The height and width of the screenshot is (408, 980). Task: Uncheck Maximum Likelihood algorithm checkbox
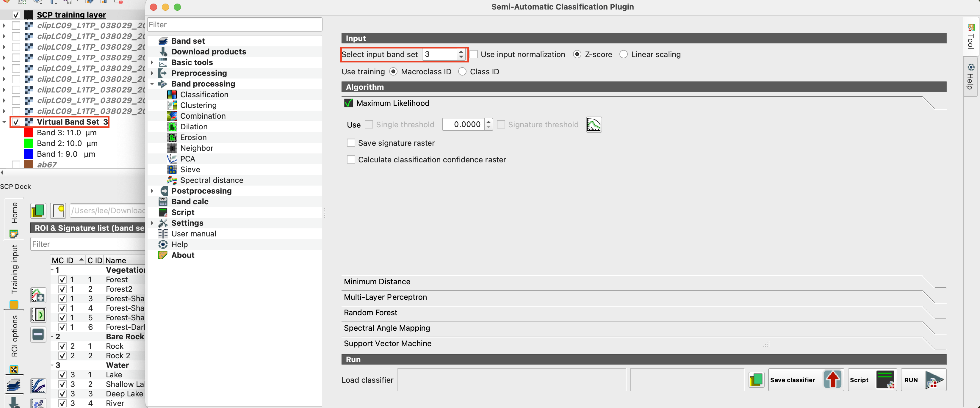[348, 103]
